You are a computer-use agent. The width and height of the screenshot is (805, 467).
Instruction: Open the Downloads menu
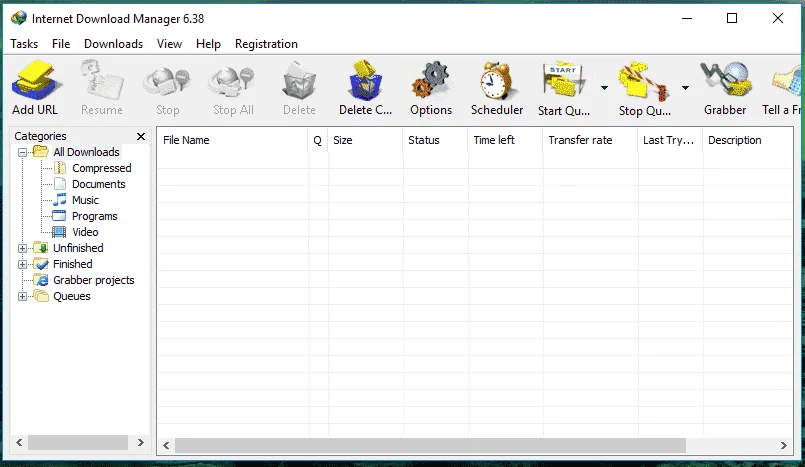click(x=113, y=44)
